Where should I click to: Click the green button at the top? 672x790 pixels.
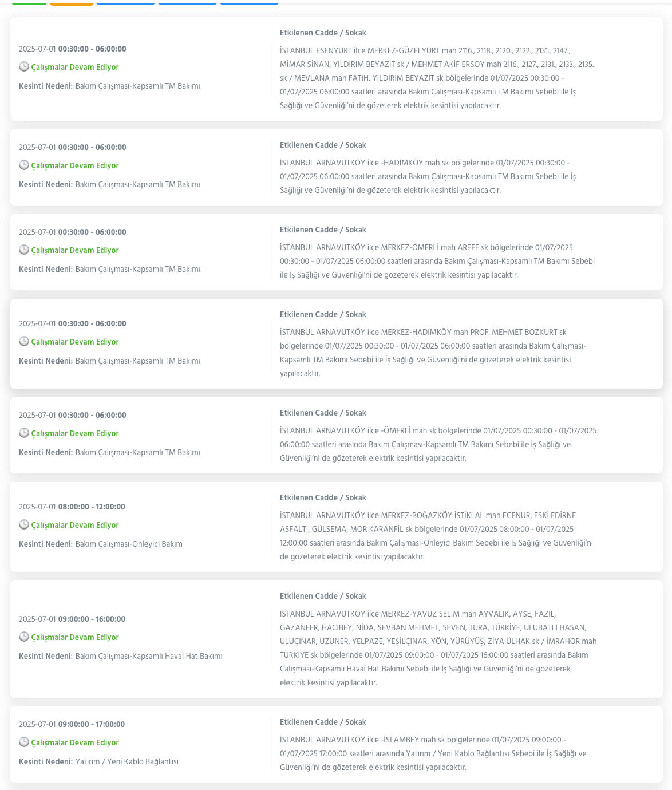point(29,2)
